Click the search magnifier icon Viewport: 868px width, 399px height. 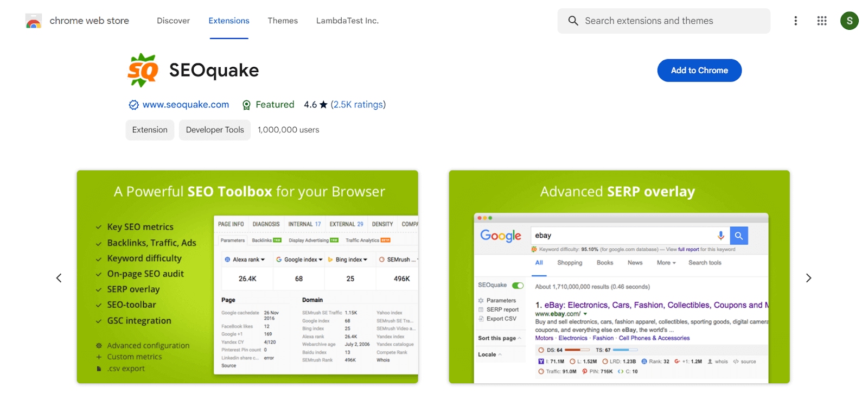click(x=573, y=21)
